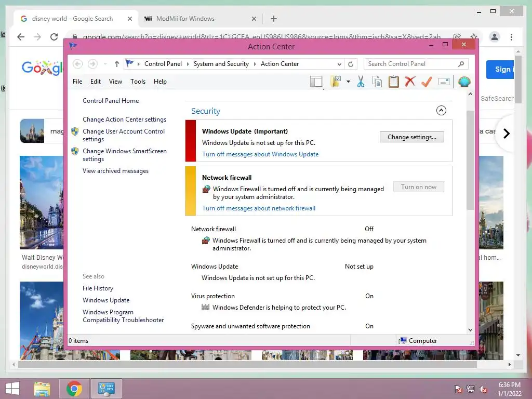Open View archived messages
Screen dimensions: 532x399
pos(115,171)
